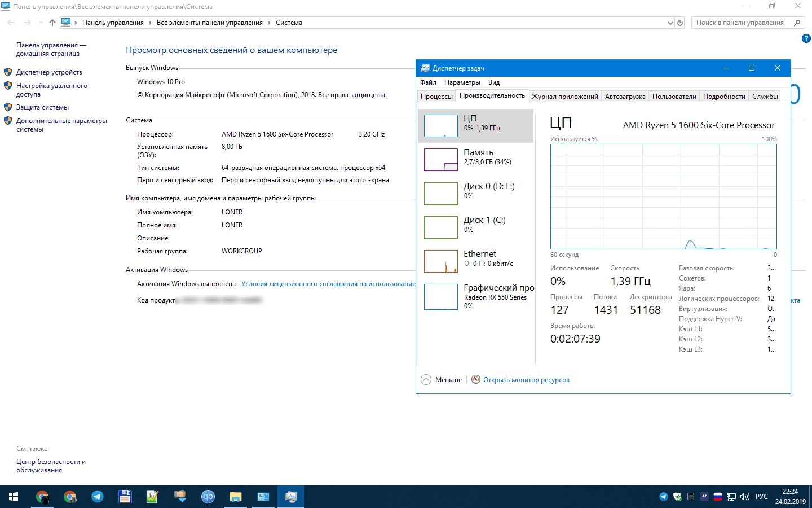Screen dimensions: 812x508
Task: Go to Control Panel home page link
Action: pyautogui.click(x=51, y=50)
